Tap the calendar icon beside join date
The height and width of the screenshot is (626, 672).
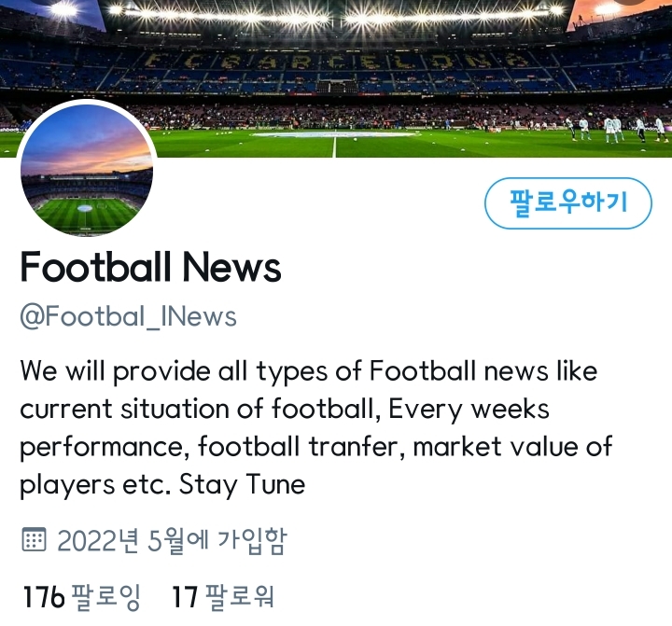pyautogui.click(x=34, y=539)
